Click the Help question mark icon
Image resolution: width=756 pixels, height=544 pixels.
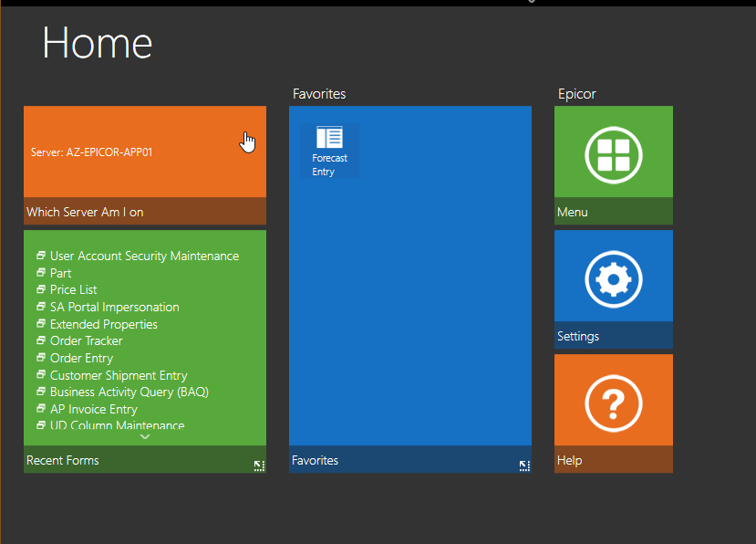[x=614, y=403]
